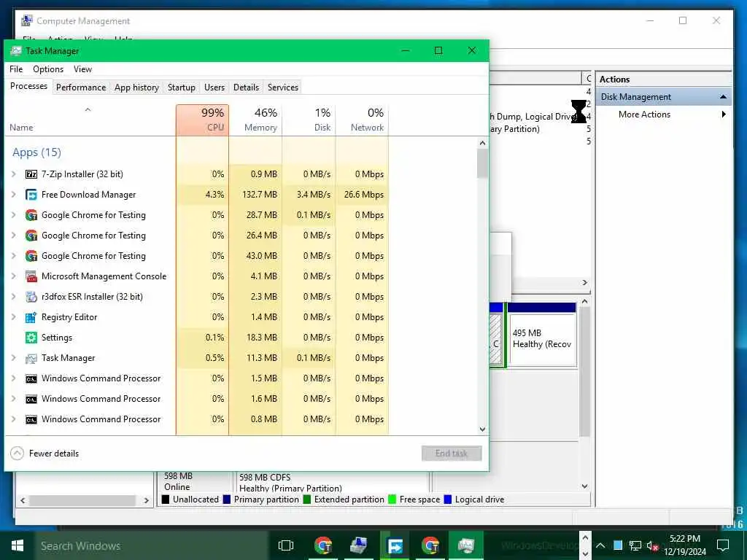Viewport: 747px width, 560px height.
Task: Expand the 7-Zip Installer process group
Action: tap(14, 174)
